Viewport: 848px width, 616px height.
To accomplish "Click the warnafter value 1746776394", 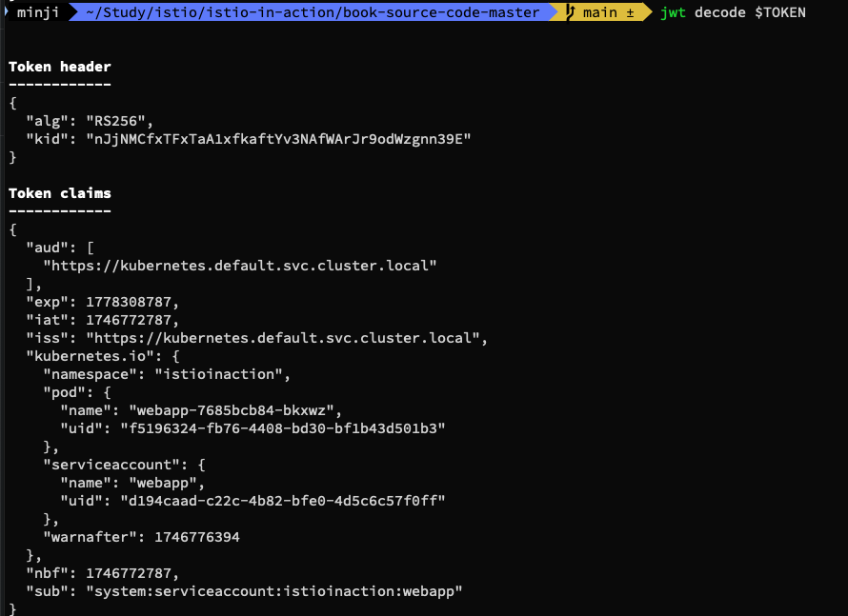I will pyautogui.click(x=197, y=537).
